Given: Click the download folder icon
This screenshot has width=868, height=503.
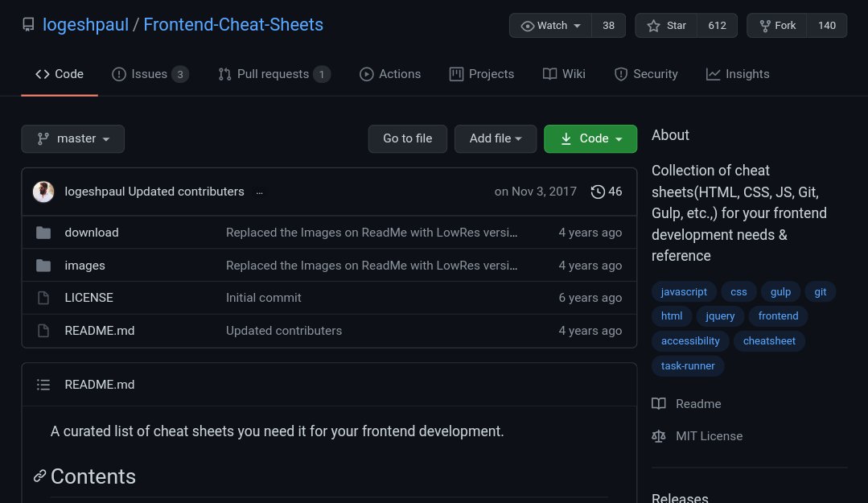Looking at the screenshot, I should 43,233.
